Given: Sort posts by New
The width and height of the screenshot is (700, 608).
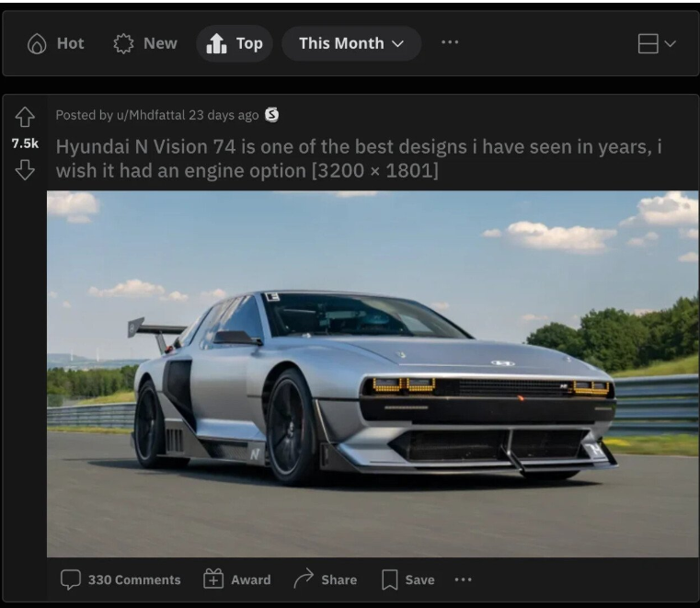Looking at the screenshot, I should [145, 43].
